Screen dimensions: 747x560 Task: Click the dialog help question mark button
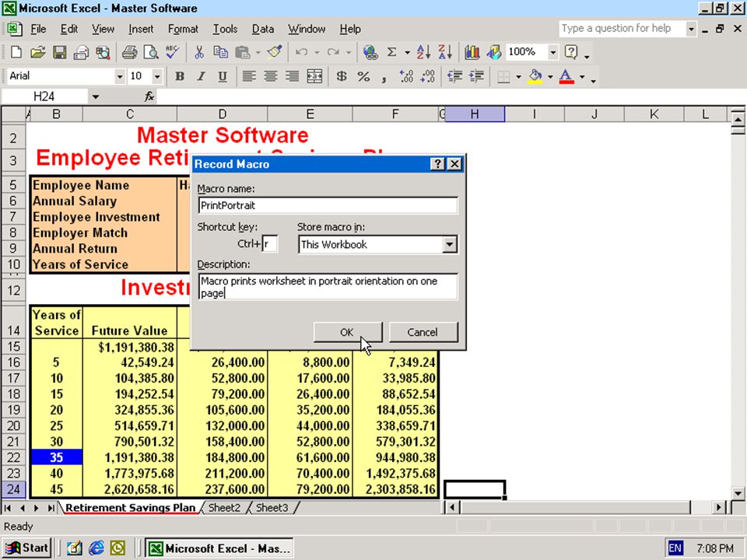pos(437,164)
